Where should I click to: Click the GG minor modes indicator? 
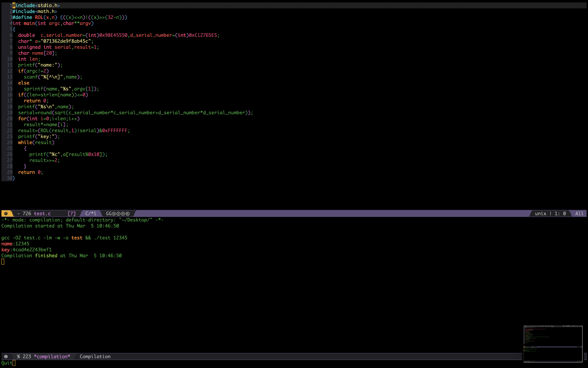(x=118, y=214)
